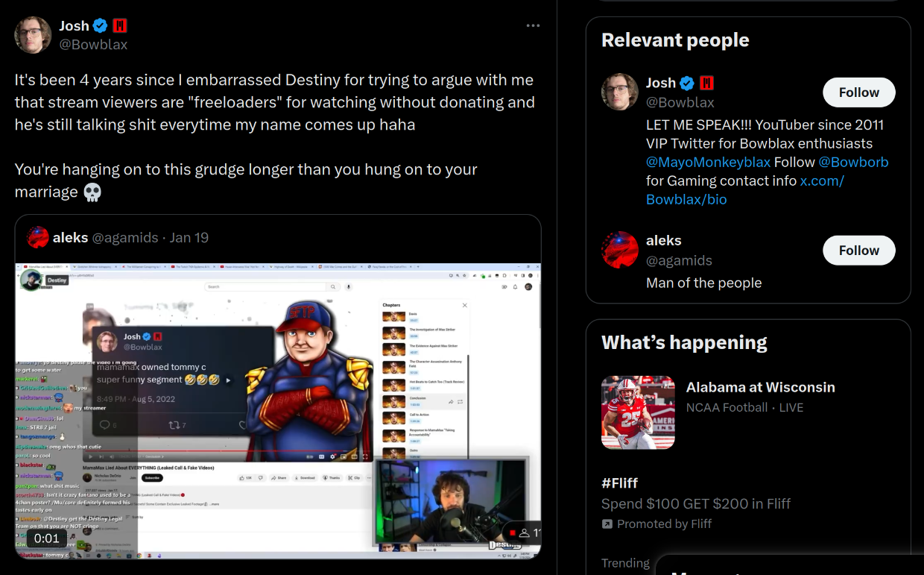Click the bio text "Man of the people"
Image resolution: width=924 pixels, height=575 pixels.
pyautogui.click(x=704, y=283)
